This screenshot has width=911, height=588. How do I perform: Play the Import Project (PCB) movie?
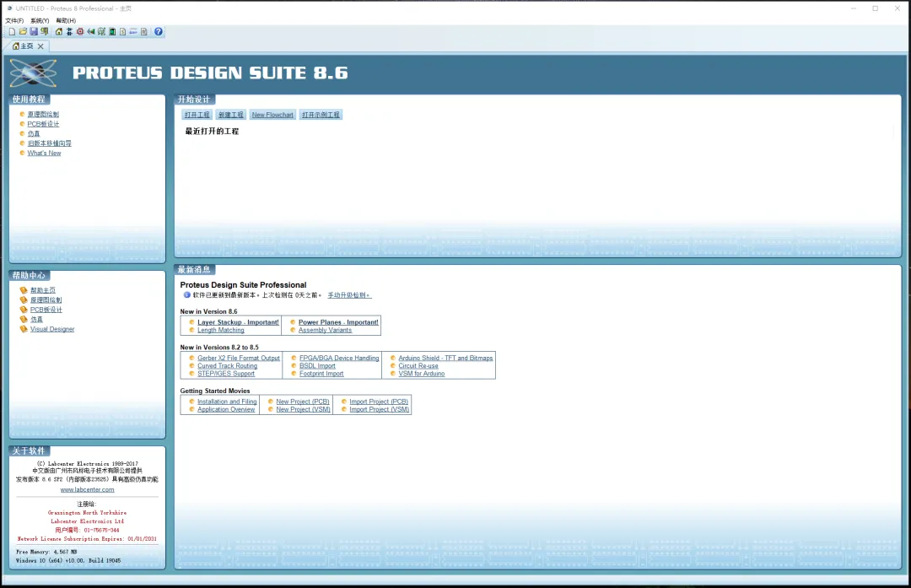point(379,402)
